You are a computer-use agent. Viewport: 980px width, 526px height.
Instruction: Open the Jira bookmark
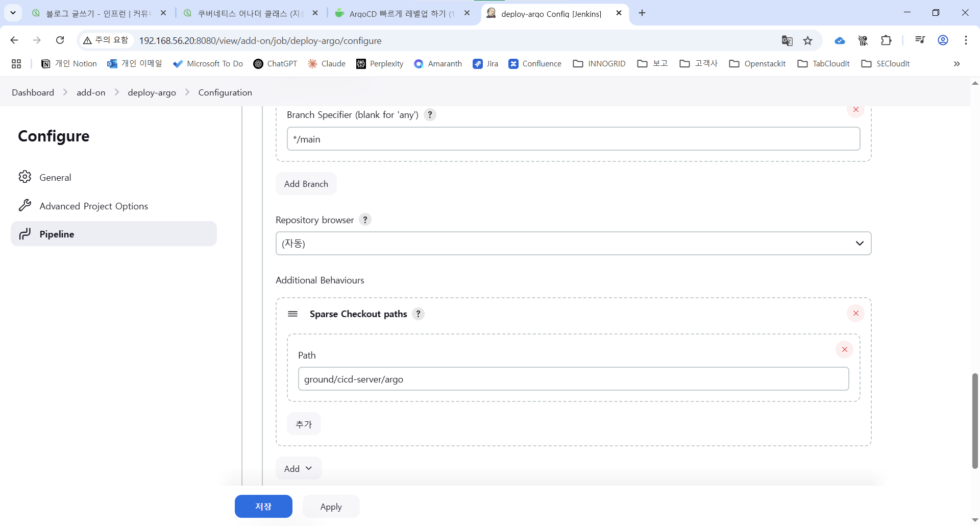point(485,64)
